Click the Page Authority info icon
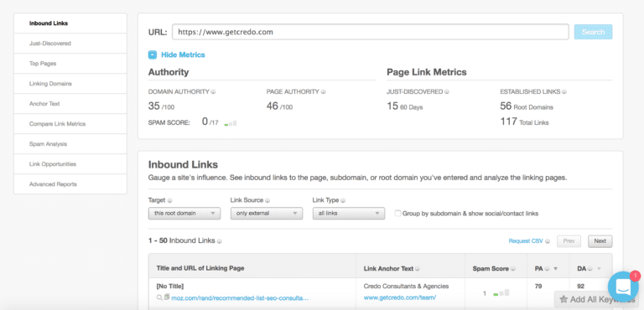The width and height of the screenshot is (644, 310). pos(325,92)
